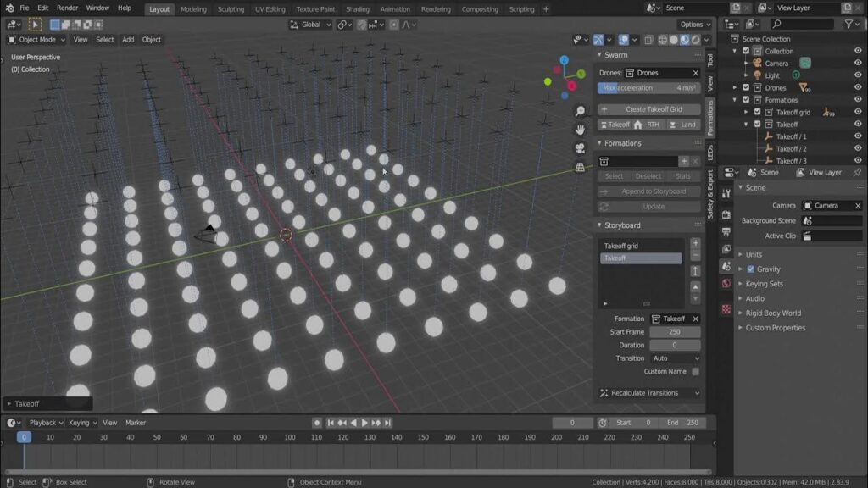Expand the Units panel
Image resolution: width=868 pixels, height=488 pixels.
(x=754, y=254)
